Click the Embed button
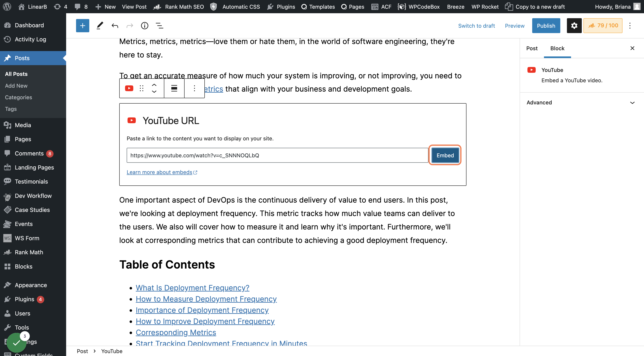The image size is (644, 356). coord(445,155)
